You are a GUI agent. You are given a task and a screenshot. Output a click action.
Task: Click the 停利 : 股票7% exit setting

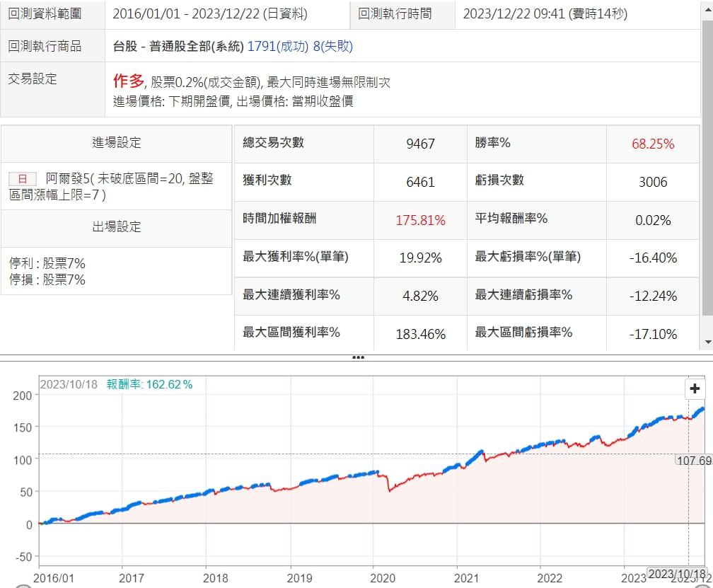[x=47, y=263]
